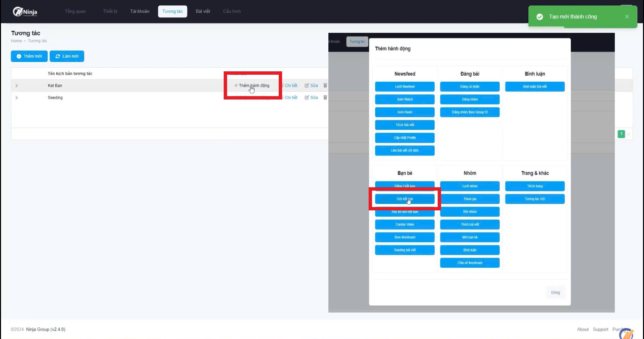Close the 'Tạo mới thành công' notification
644x339 pixels.
pyautogui.click(x=627, y=16)
